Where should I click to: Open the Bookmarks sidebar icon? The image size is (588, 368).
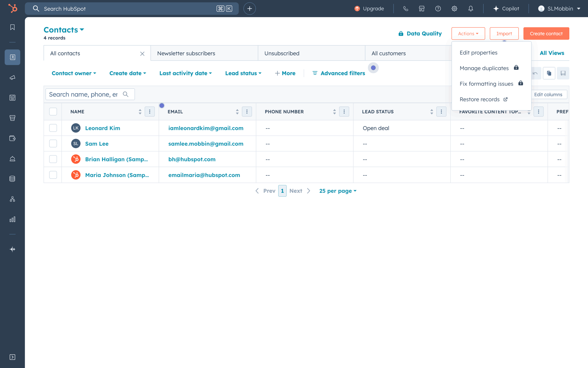pyautogui.click(x=12, y=27)
